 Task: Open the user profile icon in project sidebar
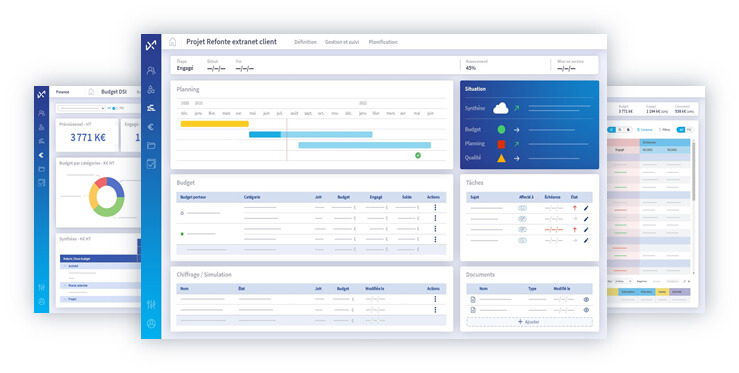pos(151,324)
